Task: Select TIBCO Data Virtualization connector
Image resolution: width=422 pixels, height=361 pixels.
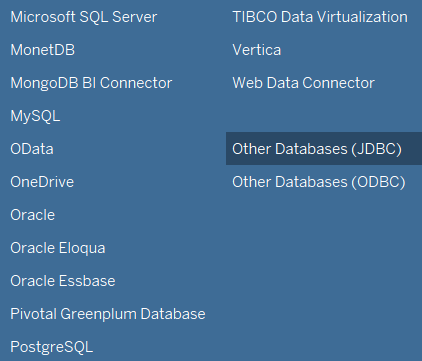Action: 320,17
